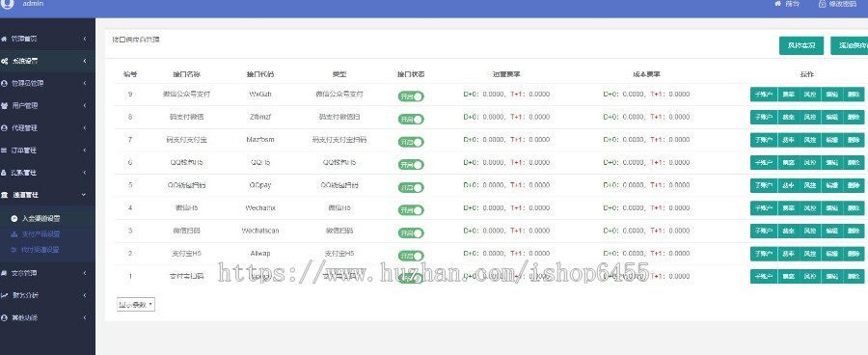Toggle the status switch for Zfbmzf row
This screenshot has width=868, height=355.
point(411,119)
